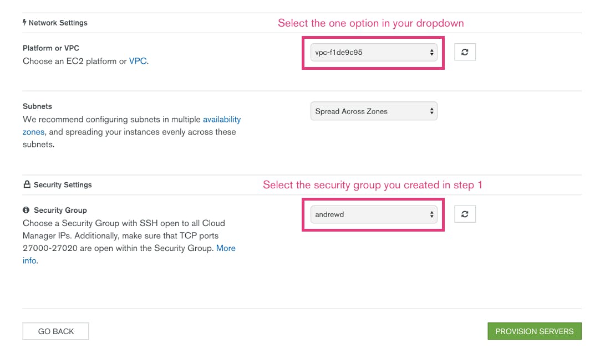This screenshot has height=364, width=605.
Task: Open the andrewd security group dropdown
Action: coord(374,214)
